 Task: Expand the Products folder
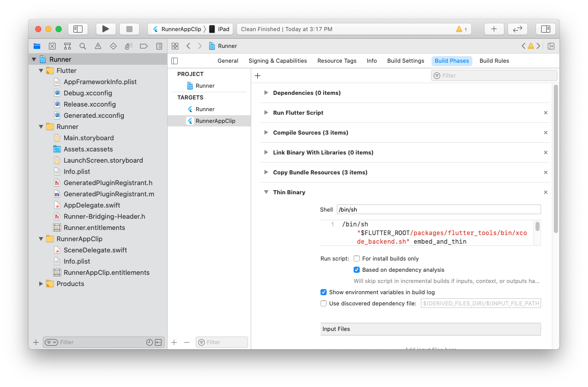(41, 283)
